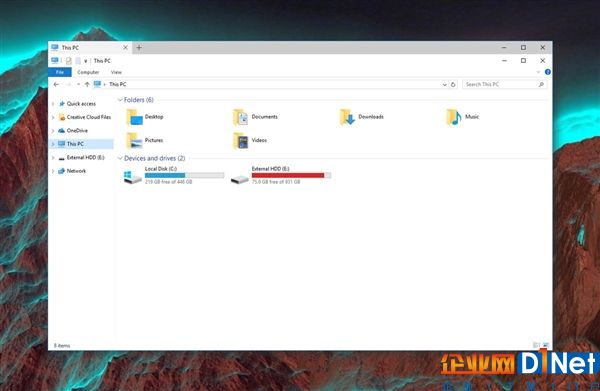
Task: Click the Search This PC field
Action: pos(504,85)
